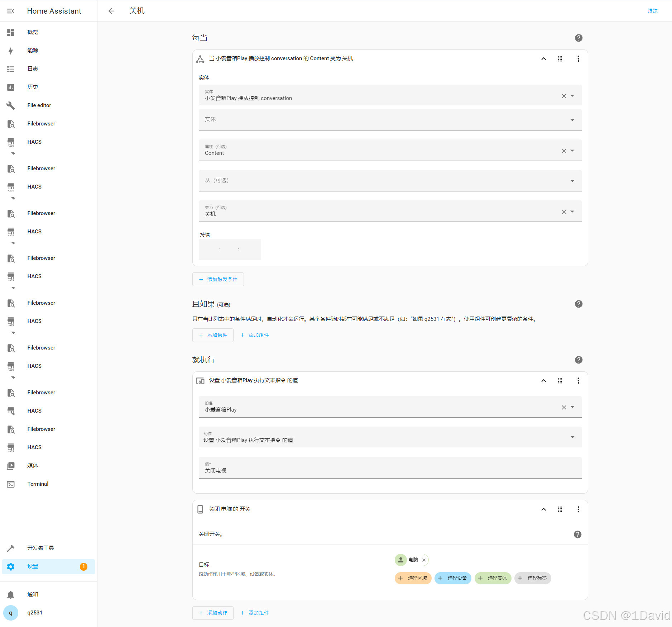Open the q2531 user avatar
672x627 pixels.
(11, 613)
